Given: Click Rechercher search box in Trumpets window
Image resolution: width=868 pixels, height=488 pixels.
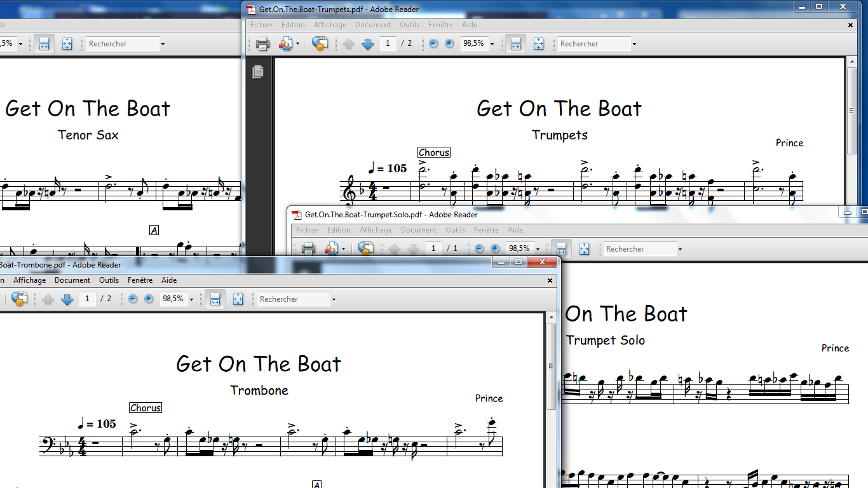Looking at the screenshot, I should [593, 44].
